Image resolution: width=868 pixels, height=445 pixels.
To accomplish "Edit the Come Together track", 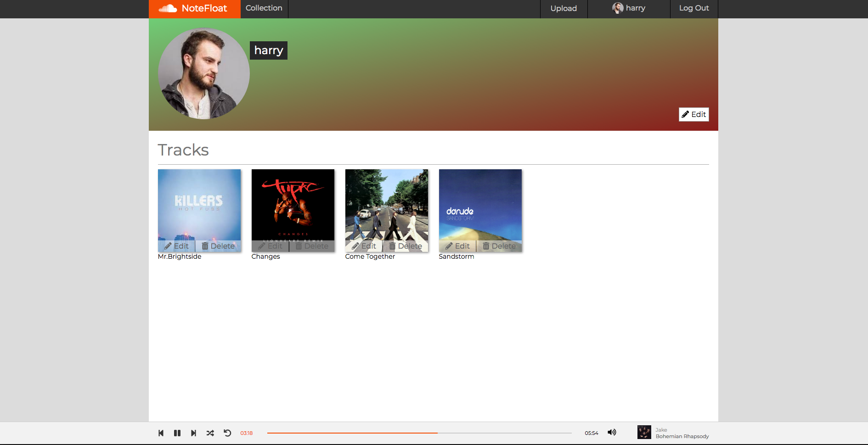I will (364, 246).
